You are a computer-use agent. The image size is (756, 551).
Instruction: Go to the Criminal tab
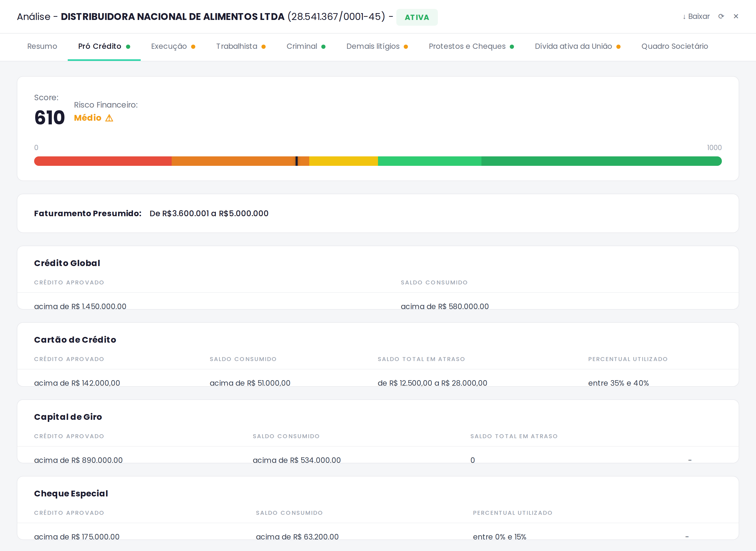[302, 46]
